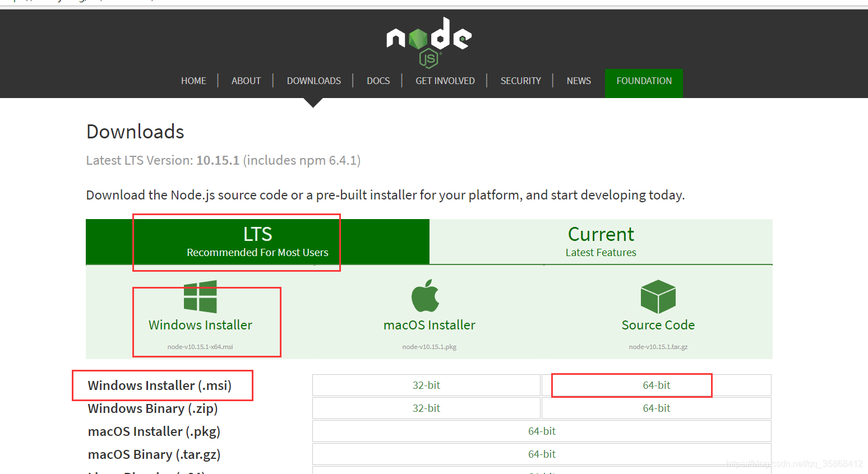
Task: Click the macOS Installer link text
Action: click(430, 325)
